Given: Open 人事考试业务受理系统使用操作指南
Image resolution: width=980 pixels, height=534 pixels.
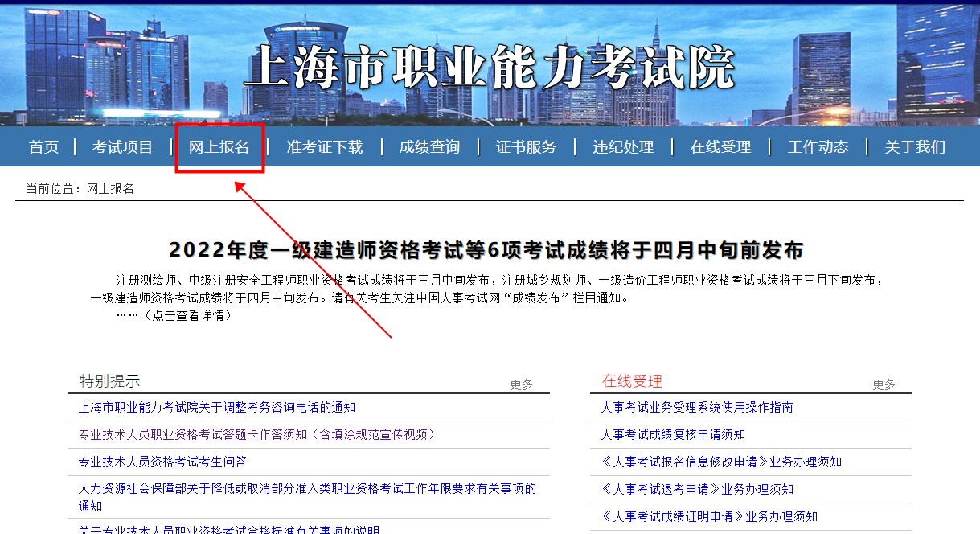Looking at the screenshot, I should pyautogui.click(x=697, y=408).
